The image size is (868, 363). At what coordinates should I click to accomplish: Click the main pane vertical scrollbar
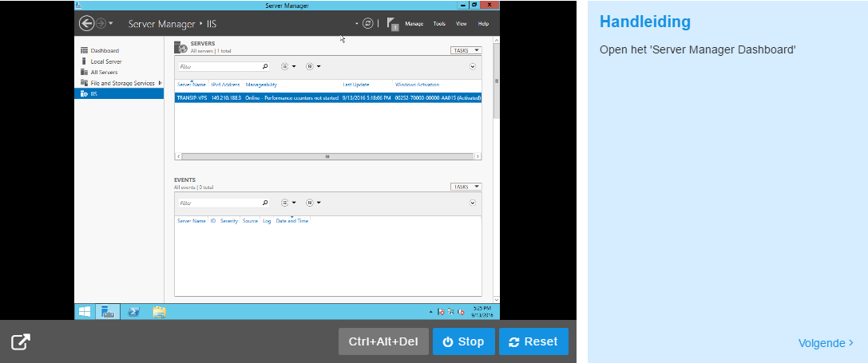496,81
